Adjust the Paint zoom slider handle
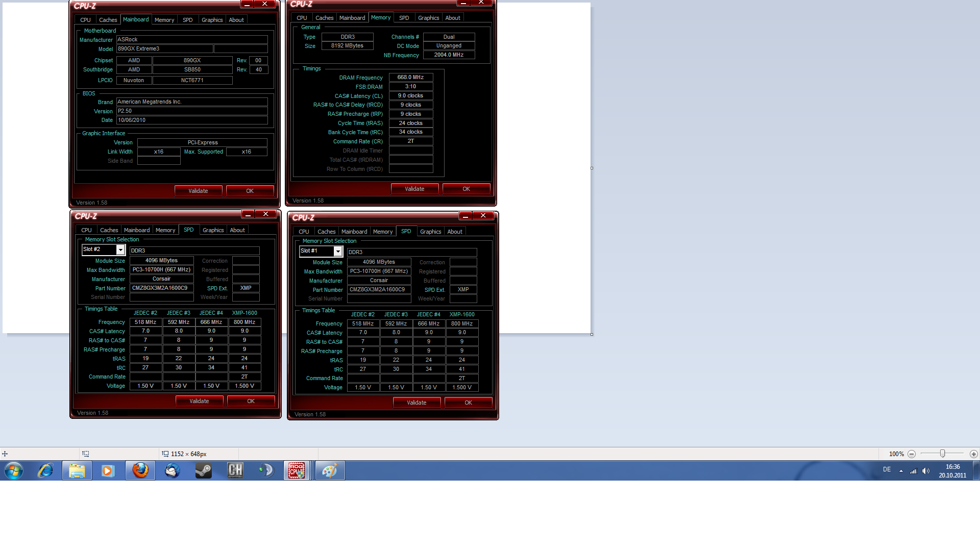This screenshot has height=551, width=980. [943, 454]
